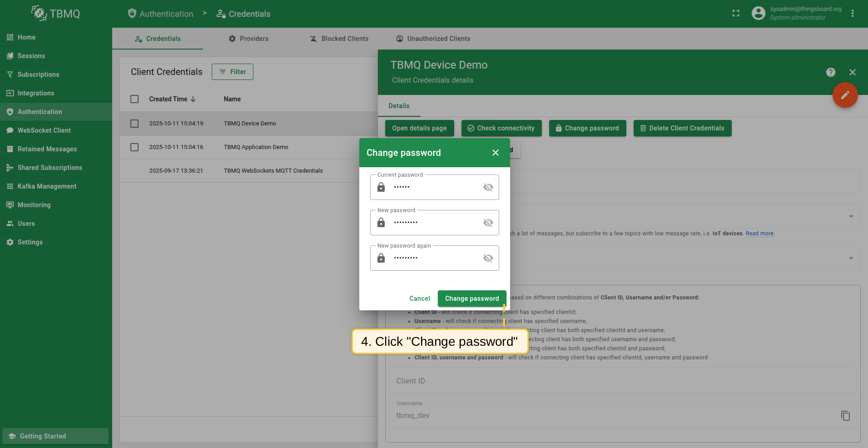Viewport: 868px width, 448px height.
Task: Check the TBMQ Application Demo row checkbox
Action: [134, 147]
